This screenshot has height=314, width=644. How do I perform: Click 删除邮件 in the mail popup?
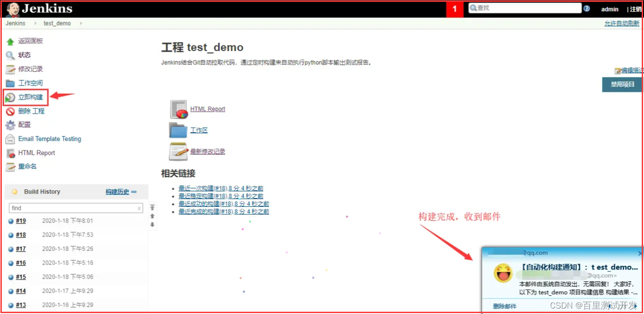tap(505, 307)
